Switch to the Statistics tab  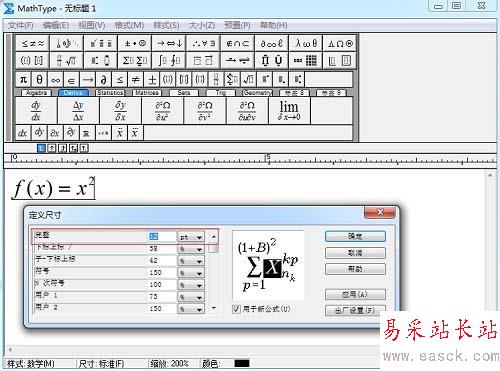tap(110, 93)
